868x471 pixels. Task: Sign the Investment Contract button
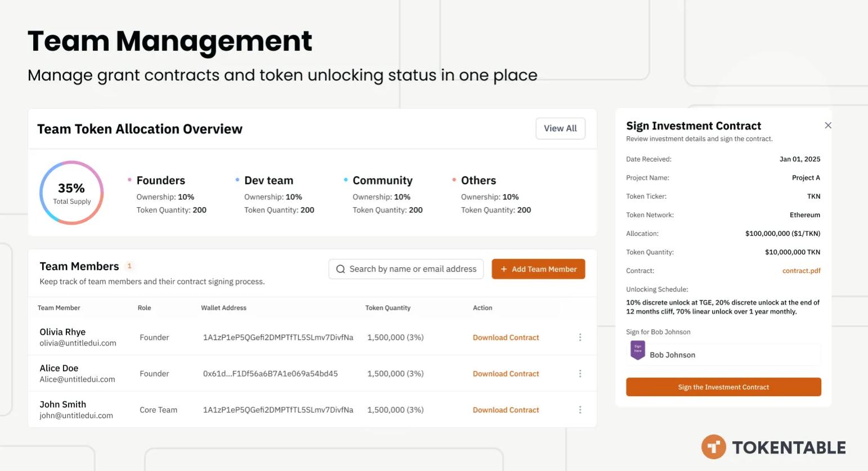723,387
